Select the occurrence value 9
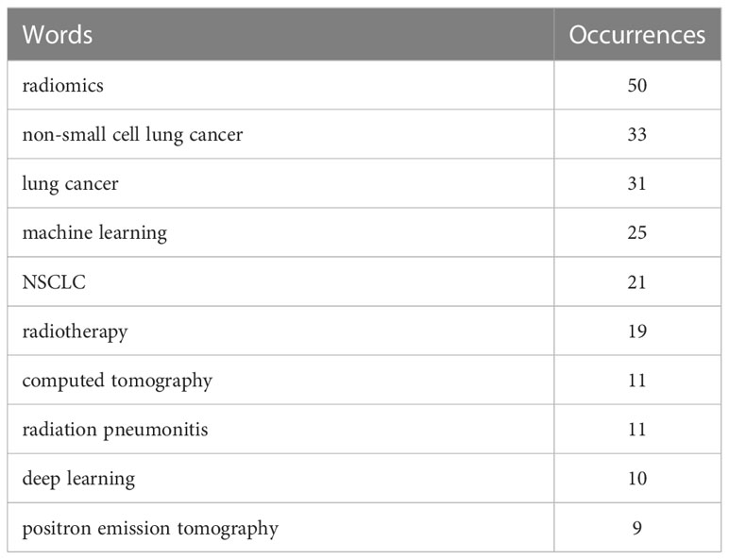The height and width of the screenshot is (560, 729). tap(637, 529)
